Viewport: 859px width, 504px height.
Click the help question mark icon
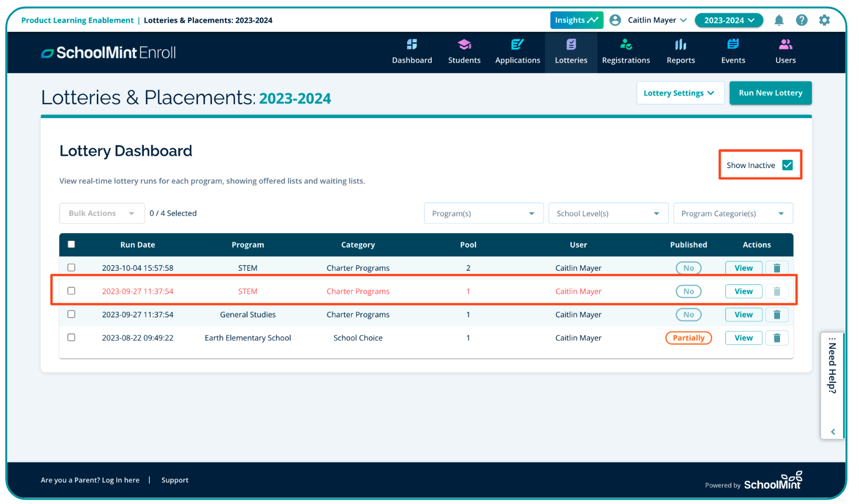click(801, 20)
